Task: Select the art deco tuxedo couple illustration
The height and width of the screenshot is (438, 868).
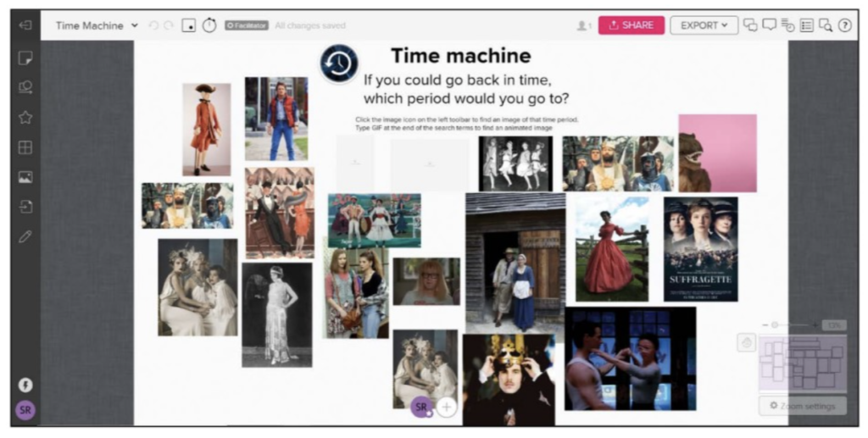Action: point(280,213)
